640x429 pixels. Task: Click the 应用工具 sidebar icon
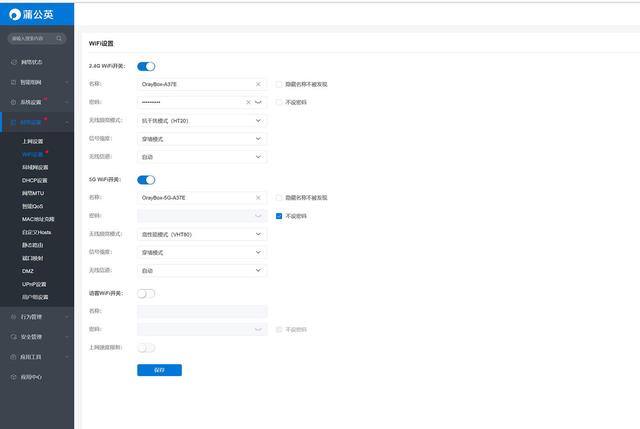[x=13, y=357]
